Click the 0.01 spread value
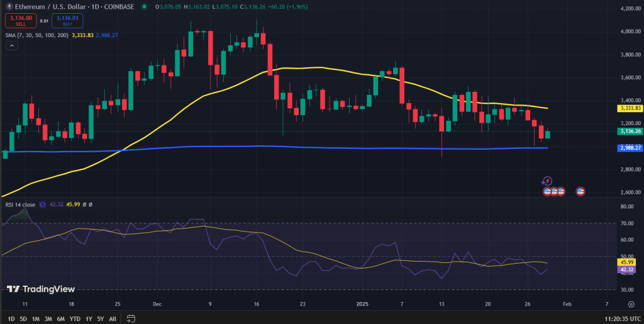 click(x=44, y=21)
